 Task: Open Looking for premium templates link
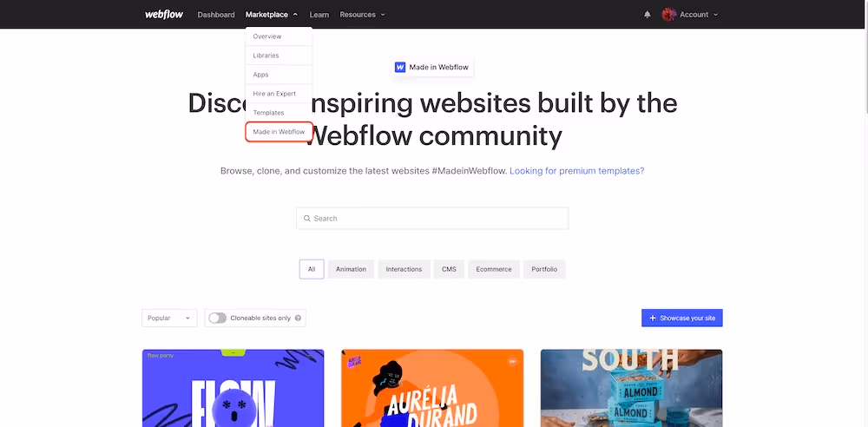pos(577,171)
